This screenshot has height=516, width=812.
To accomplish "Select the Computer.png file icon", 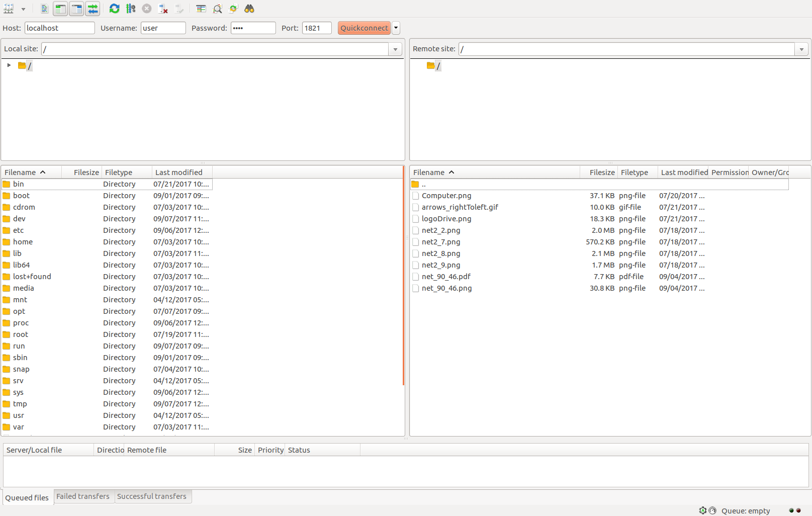I will click(415, 196).
